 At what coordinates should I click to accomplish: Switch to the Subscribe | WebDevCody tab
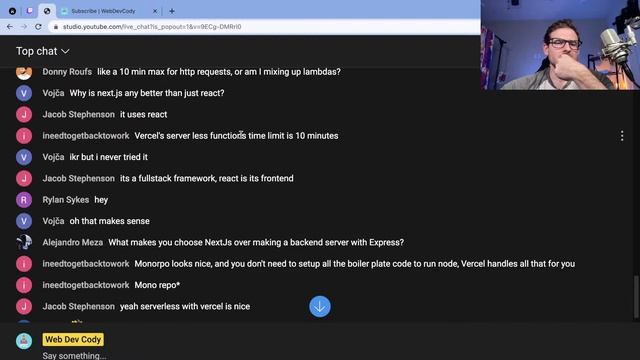tap(103, 11)
